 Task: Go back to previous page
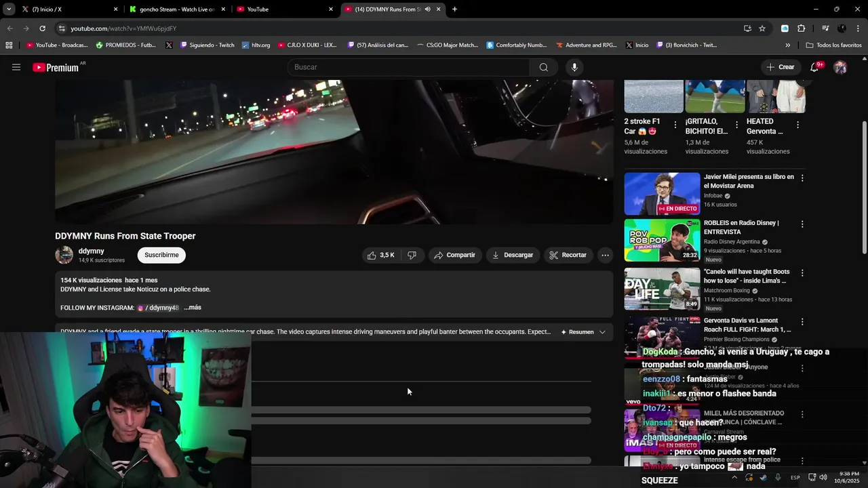9,28
